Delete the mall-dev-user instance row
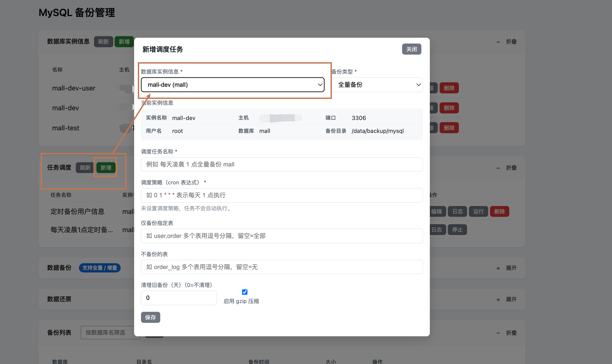The width and height of the screenshot is (612, 364). (x=449, y=88)
